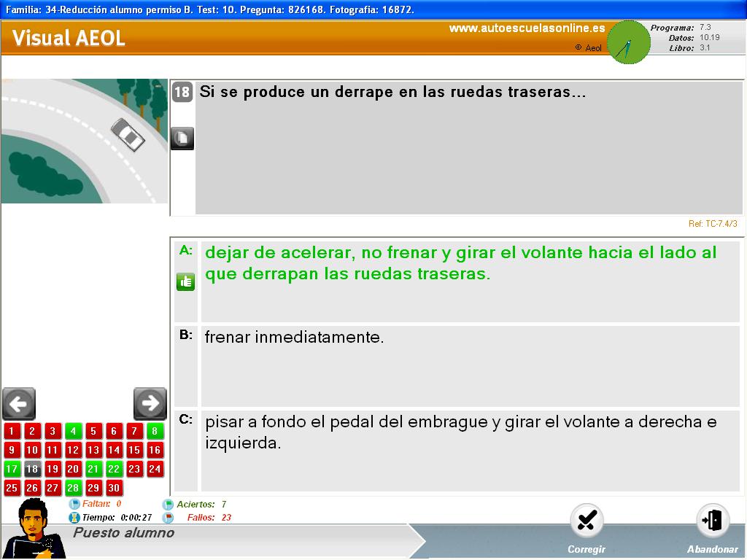Go to previous question with left arrow
Viewport: 747px width, 560px height.
tap(19, 403)
